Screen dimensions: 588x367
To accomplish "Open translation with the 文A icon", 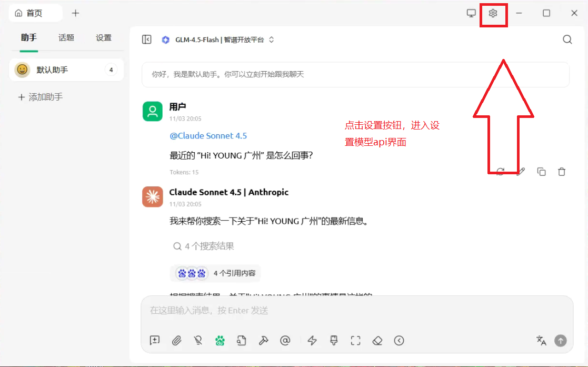I will 541,341.
